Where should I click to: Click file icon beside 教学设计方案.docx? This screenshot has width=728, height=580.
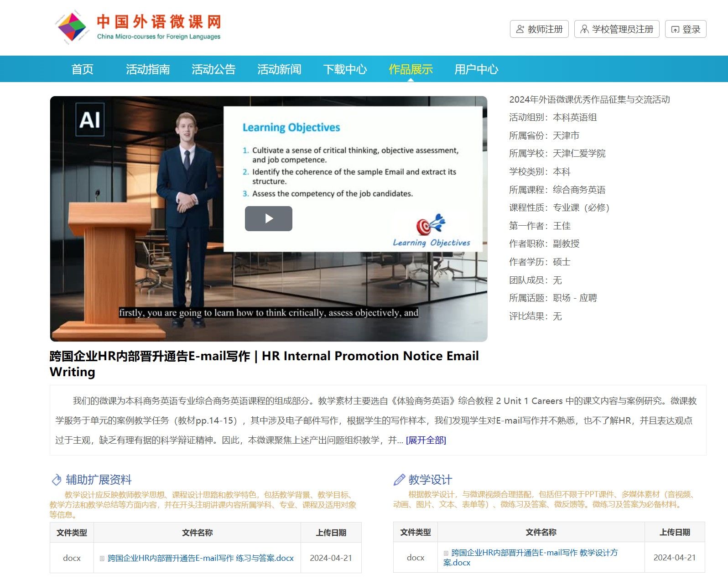point(446,553)
